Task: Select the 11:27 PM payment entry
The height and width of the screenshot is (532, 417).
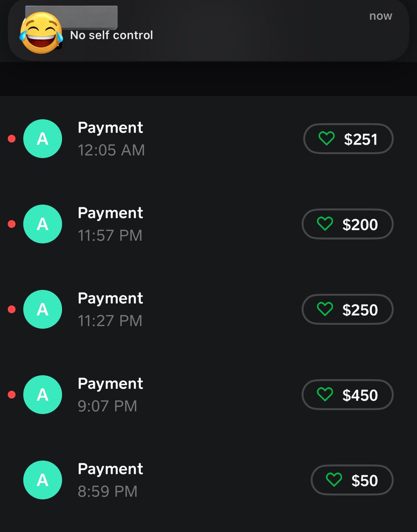Action: coord(208,309)
